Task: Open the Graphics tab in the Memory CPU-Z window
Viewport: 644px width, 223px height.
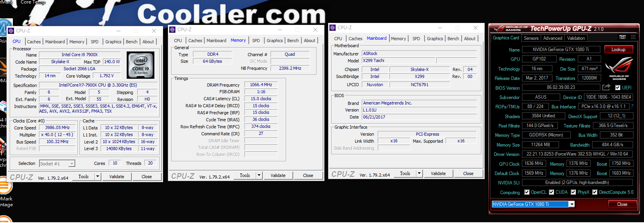Action: tap(275, 41)
